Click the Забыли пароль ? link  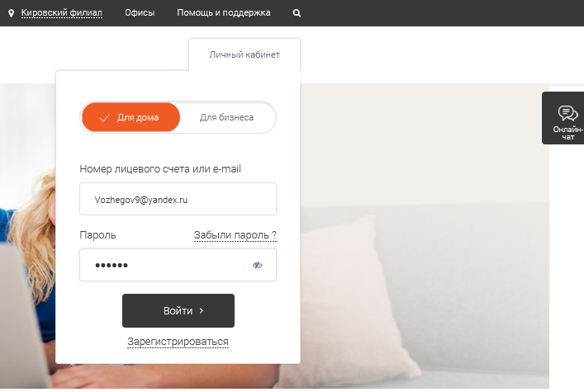click(235, 235)
